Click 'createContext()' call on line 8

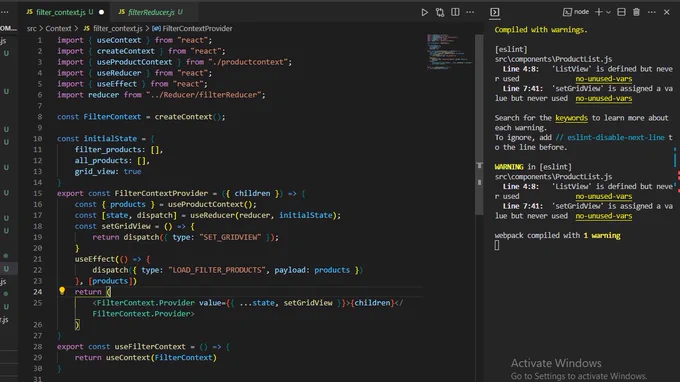pos(188,117)
